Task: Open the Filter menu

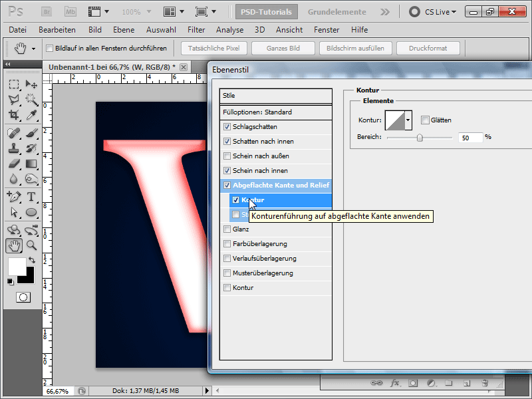Action: pyautogui.click(x=196, y=30)
